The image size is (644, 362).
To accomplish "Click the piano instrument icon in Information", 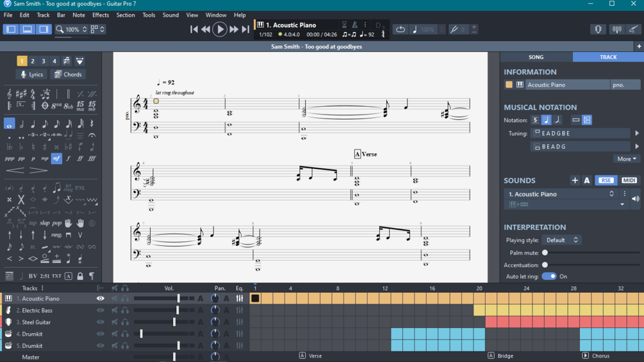I will pyautogui.click(x=520, y=85).
